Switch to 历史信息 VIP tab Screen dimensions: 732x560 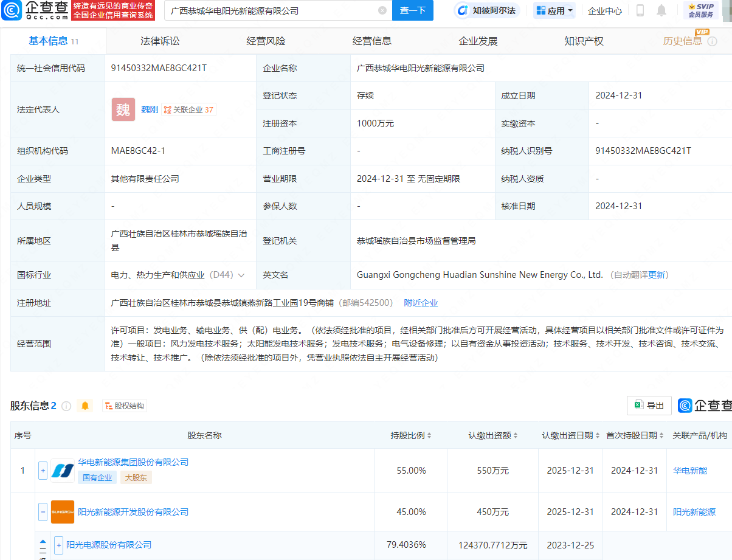(683, 41)
